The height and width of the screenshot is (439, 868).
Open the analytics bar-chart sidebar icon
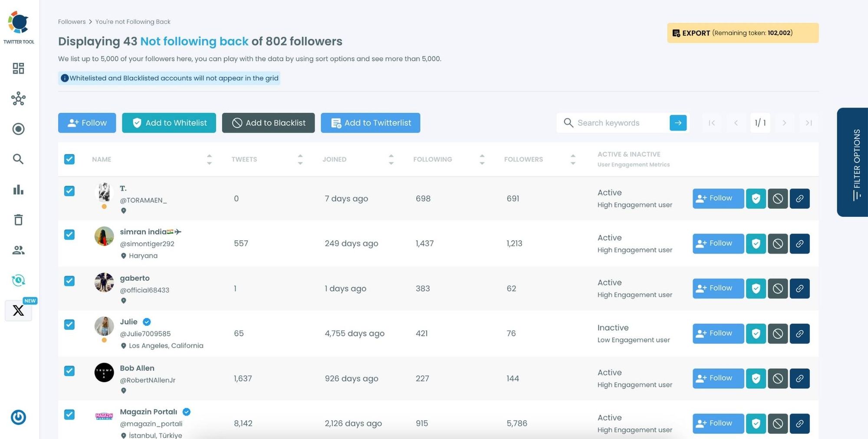pyautogui.click(x=18, y=190)
